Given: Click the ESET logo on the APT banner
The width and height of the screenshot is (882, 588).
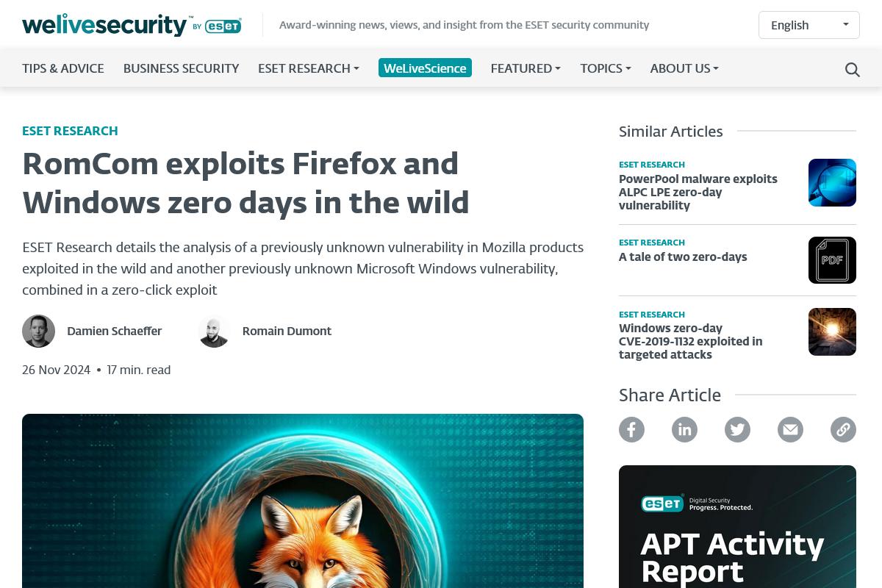Looking at the screenshot, I should click(x=661, y=504).
